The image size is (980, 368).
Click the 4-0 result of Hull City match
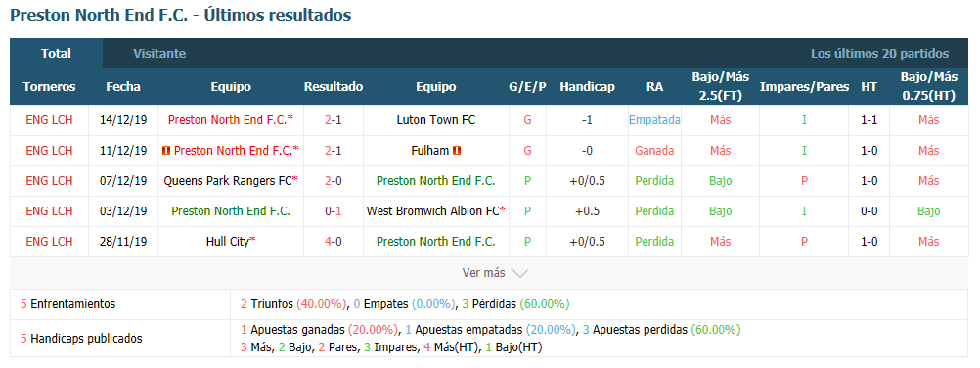pos(334,241)
